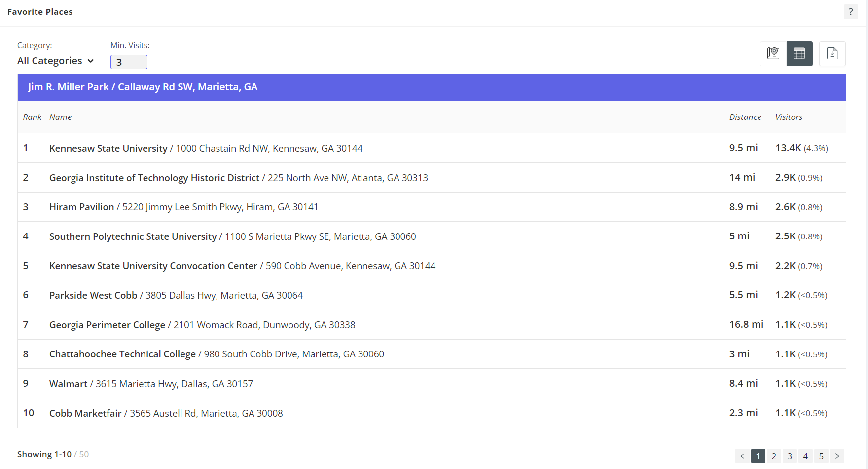Click the Showing 1-10 / 50 text
The height and width of the screenshot is (469, 868).
(x=53, y=454)
